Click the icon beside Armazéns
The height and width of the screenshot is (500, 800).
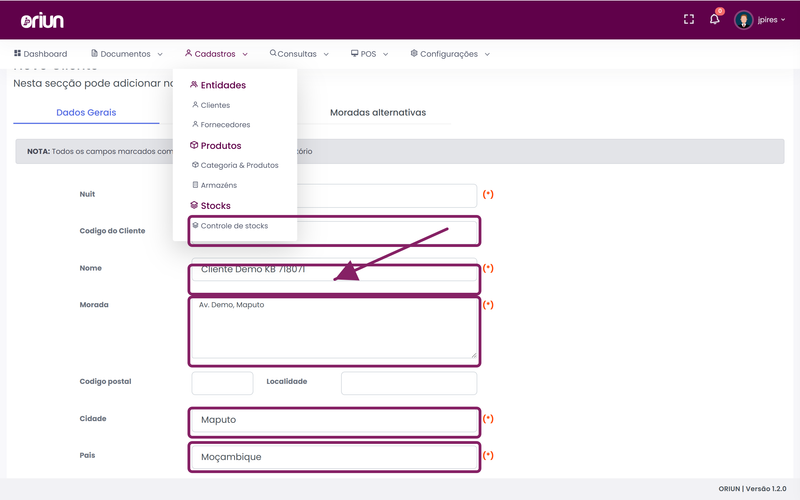tap(195, 185)
